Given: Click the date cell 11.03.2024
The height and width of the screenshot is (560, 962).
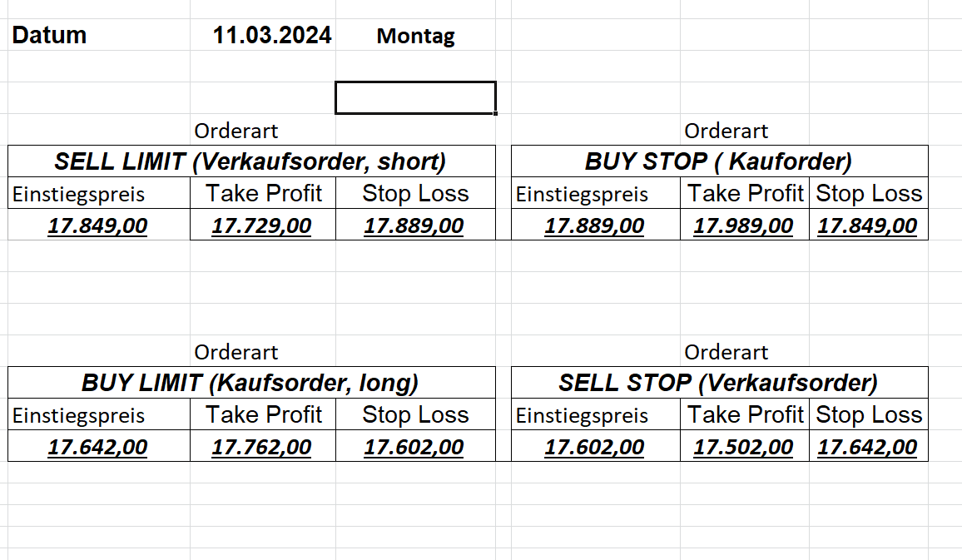Looking at the screenshot, I should 271,36.
